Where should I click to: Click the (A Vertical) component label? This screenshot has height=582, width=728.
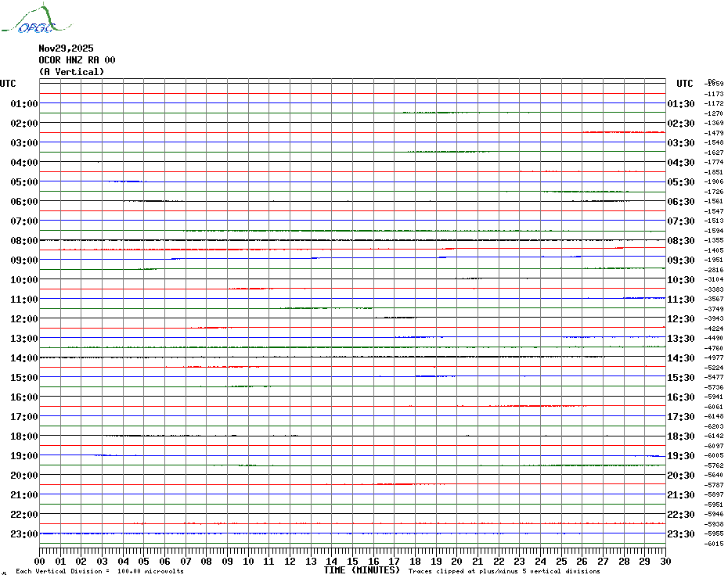pyautogui.click(x=71, y=72)
